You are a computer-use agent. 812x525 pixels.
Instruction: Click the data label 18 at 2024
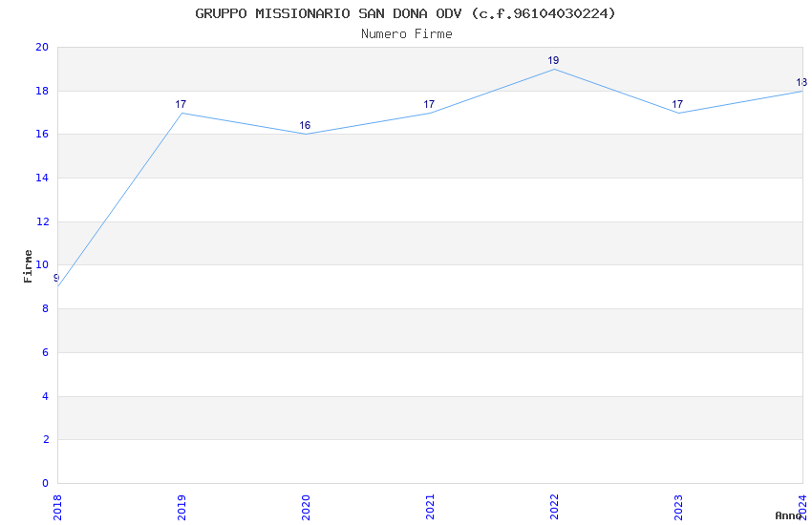801,83
